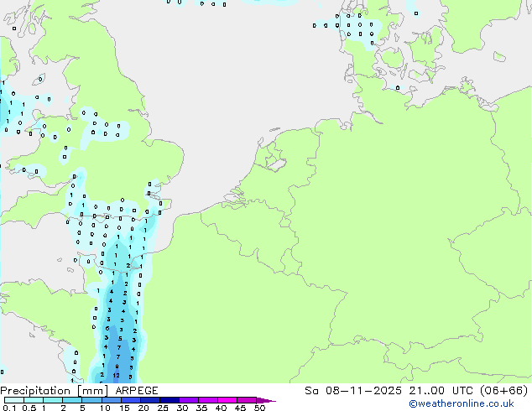532x411 pixels.
Task: Click the legend swatch between 15 and 20
Action: click(130, 400)
